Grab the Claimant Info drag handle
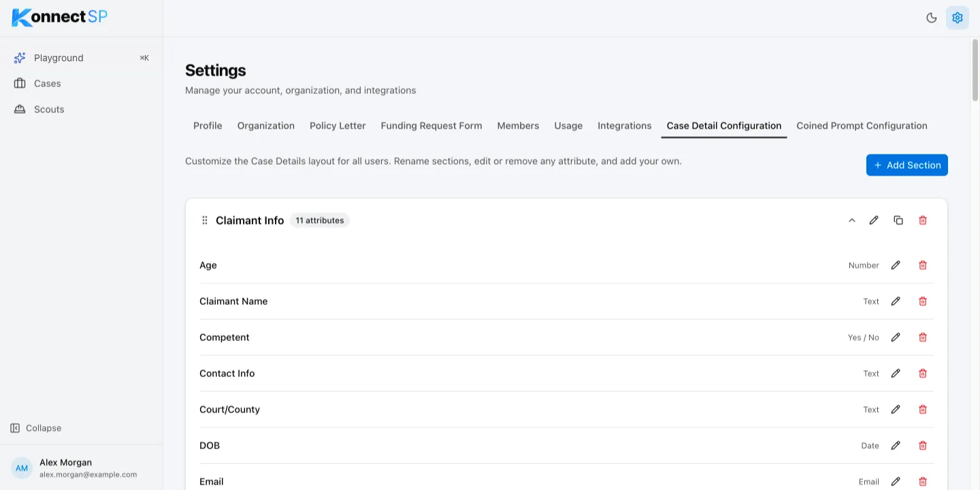The image size is (980, 490). tap(205, 220)
